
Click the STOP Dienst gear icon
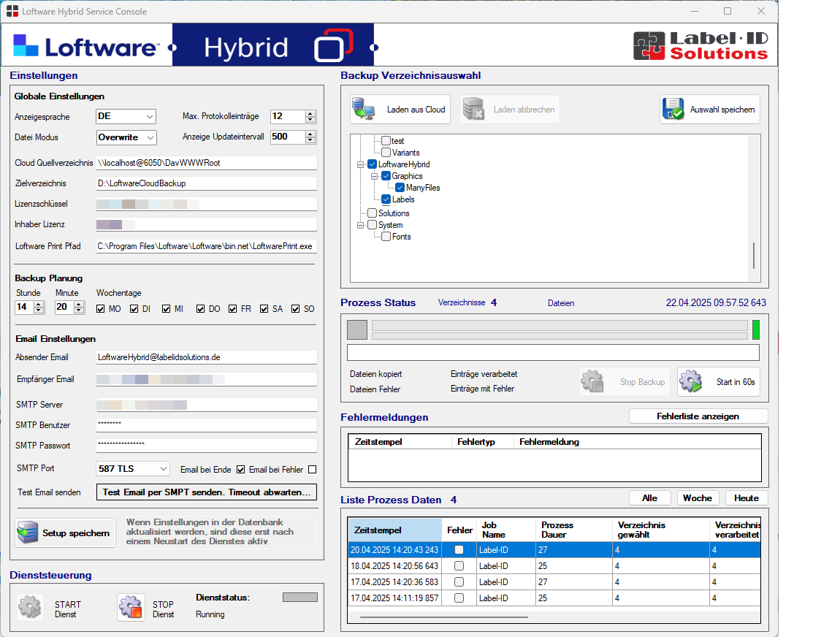coord(131,608)
